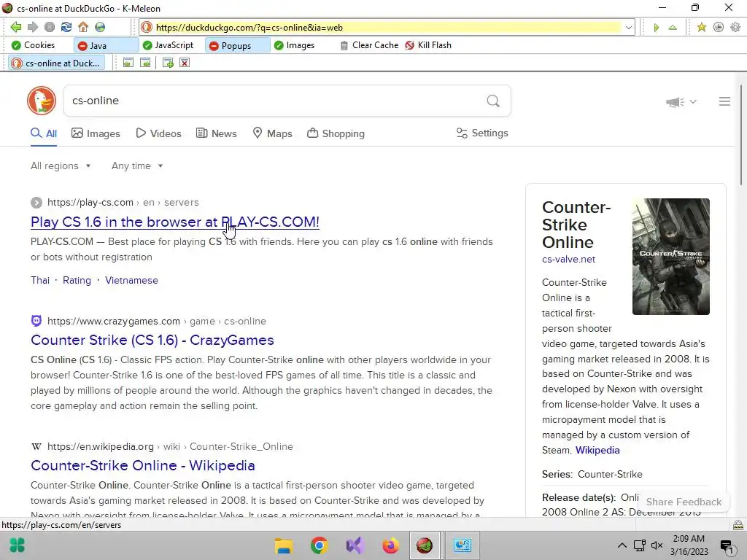The width and height of the screenshot is (747, 560).
Task: Click the green clover Start button
Action: pyautogui.click(x=18, y=545)
